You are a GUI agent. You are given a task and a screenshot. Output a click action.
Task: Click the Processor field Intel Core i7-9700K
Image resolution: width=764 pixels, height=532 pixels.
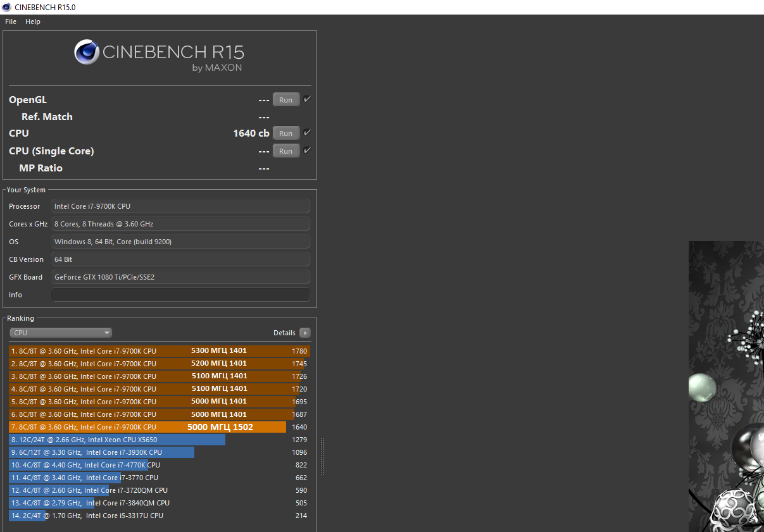tap(181, 206)
